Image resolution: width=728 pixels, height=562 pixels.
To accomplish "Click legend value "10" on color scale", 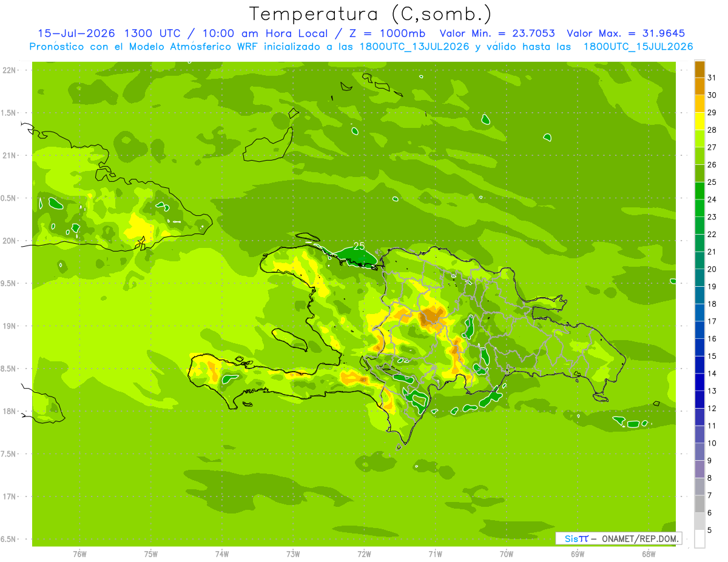I will (712, 443).
